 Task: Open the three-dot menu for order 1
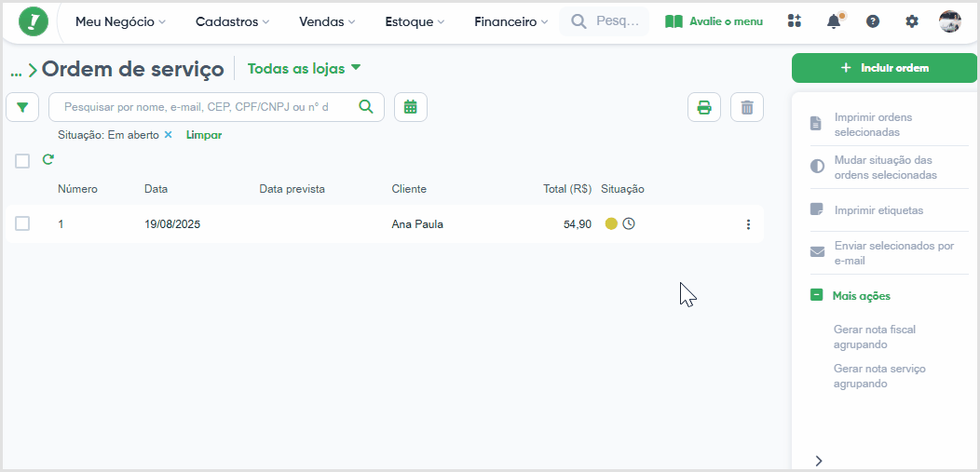(748, 224)
